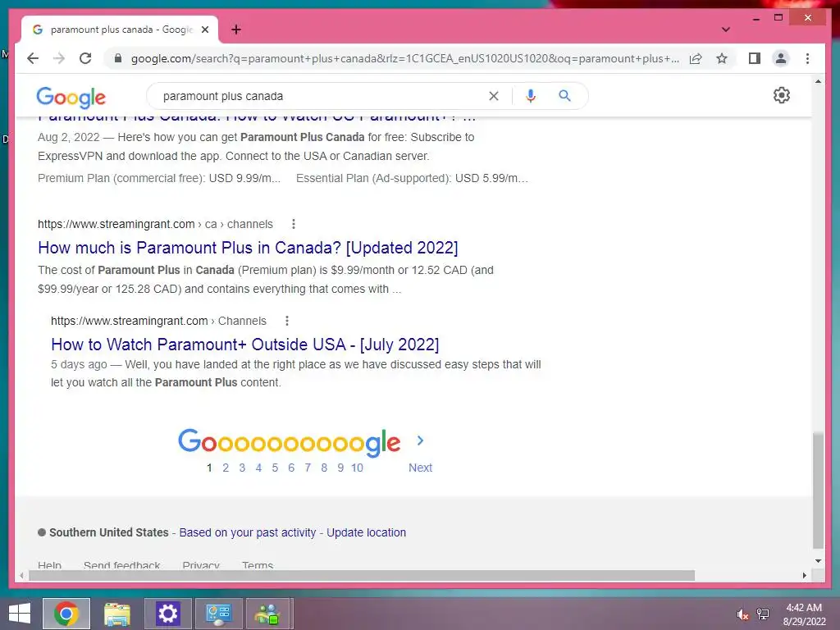Go to results page 8
The height and width of the screenshot is (630, 840).
click(324, 468)
